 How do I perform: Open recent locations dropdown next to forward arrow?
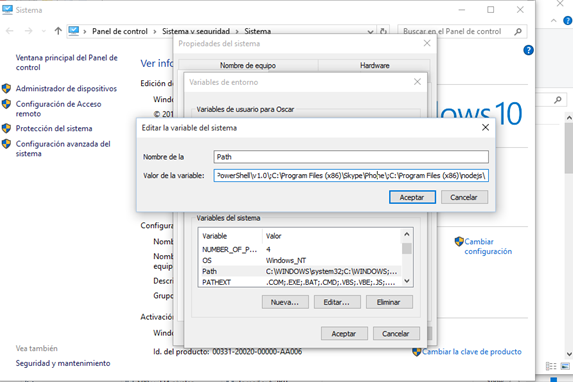tap(43, 31)
